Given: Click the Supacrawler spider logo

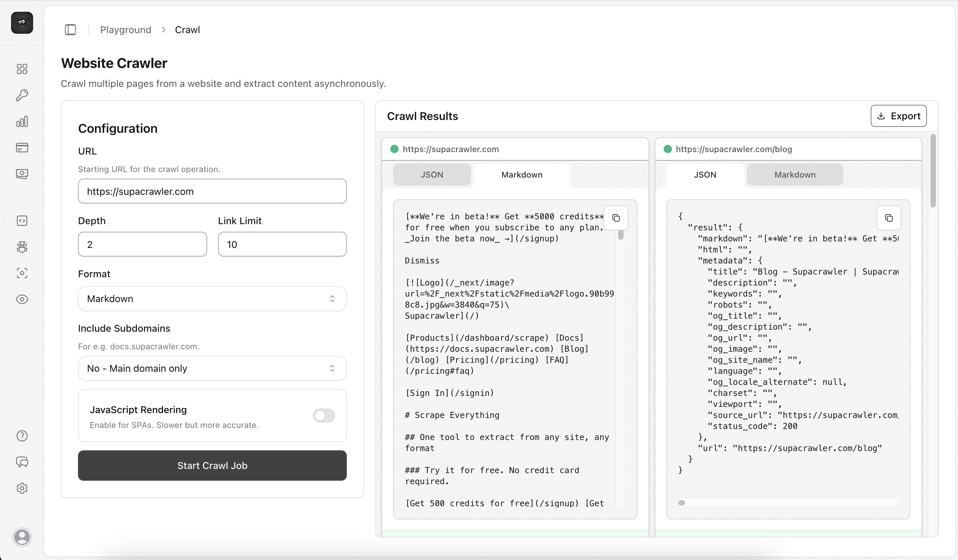Looking at the screenshot, I should (22, 22).
